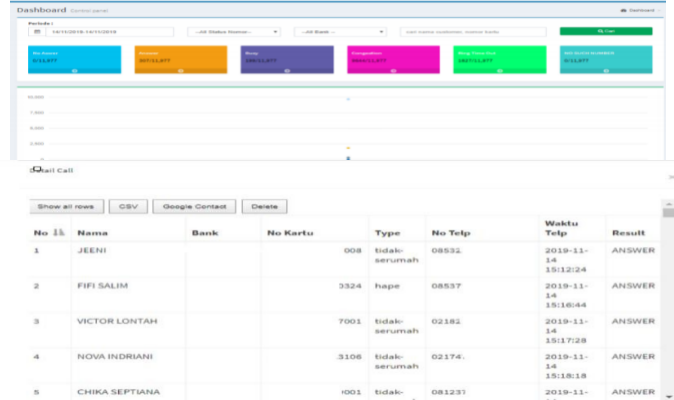Image resolution: width=674 pixels, height=400 pixels.
Task: Click the footer icon on orange Answer card
Action: click(181, 70)
